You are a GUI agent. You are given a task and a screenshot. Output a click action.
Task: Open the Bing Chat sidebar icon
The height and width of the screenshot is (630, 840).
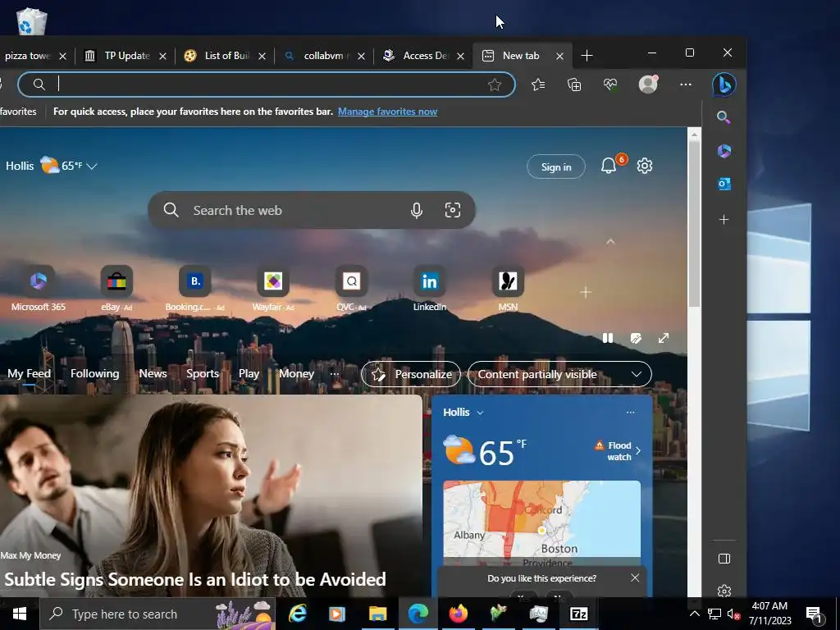[724, 84]
